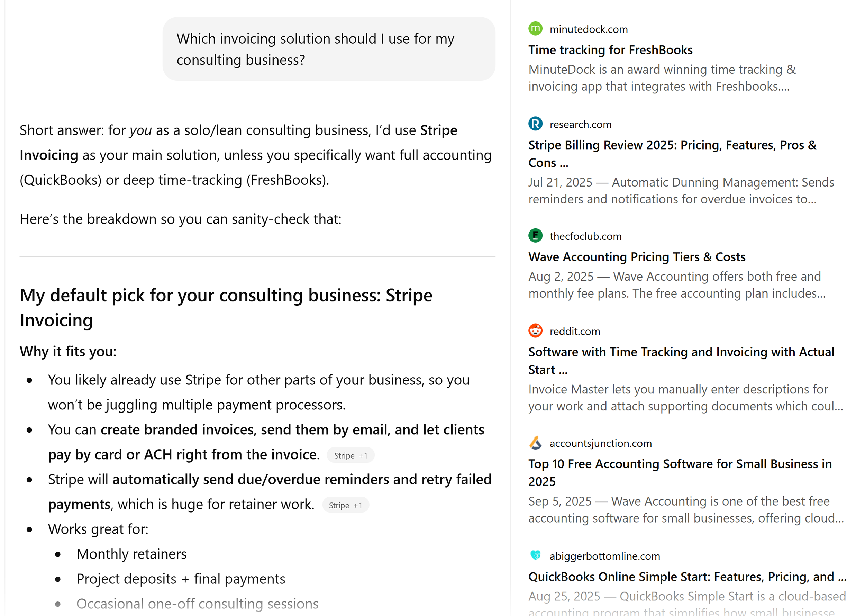865x616 pixels.
Task: Open the reddit.com source icon
Action: click(x=535, y=331)
